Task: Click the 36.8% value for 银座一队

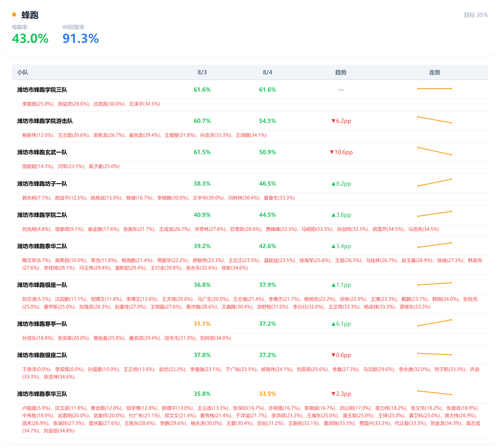Action: pyautogui.click(x=202, y=285)
